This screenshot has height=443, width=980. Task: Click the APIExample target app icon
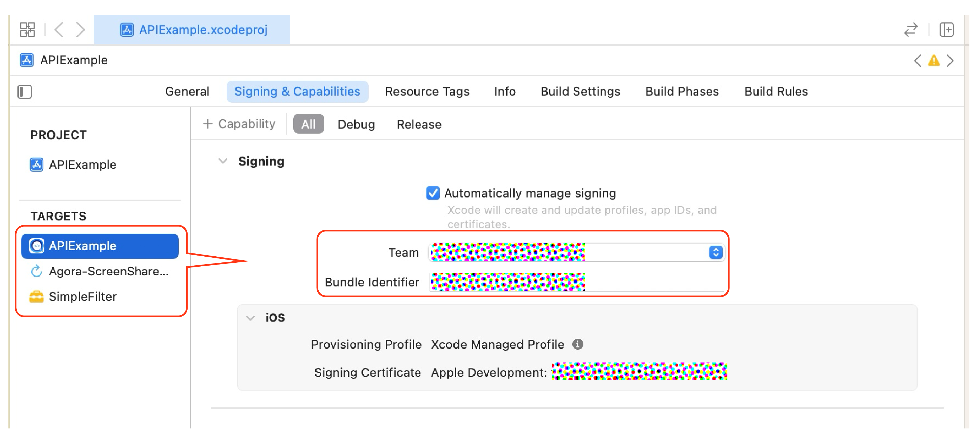tap(36, 246)
